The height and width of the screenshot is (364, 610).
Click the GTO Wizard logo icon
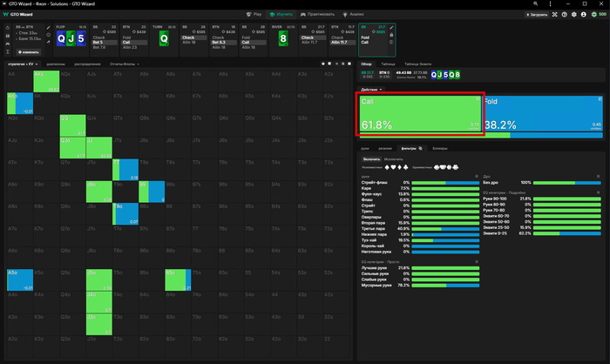[x=8, y=15]
